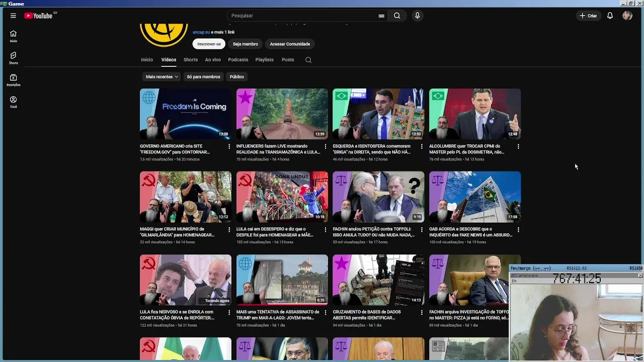Click the 'e mais 1 link' text
The image size is (644, 362).
click(x=223, y=32)
